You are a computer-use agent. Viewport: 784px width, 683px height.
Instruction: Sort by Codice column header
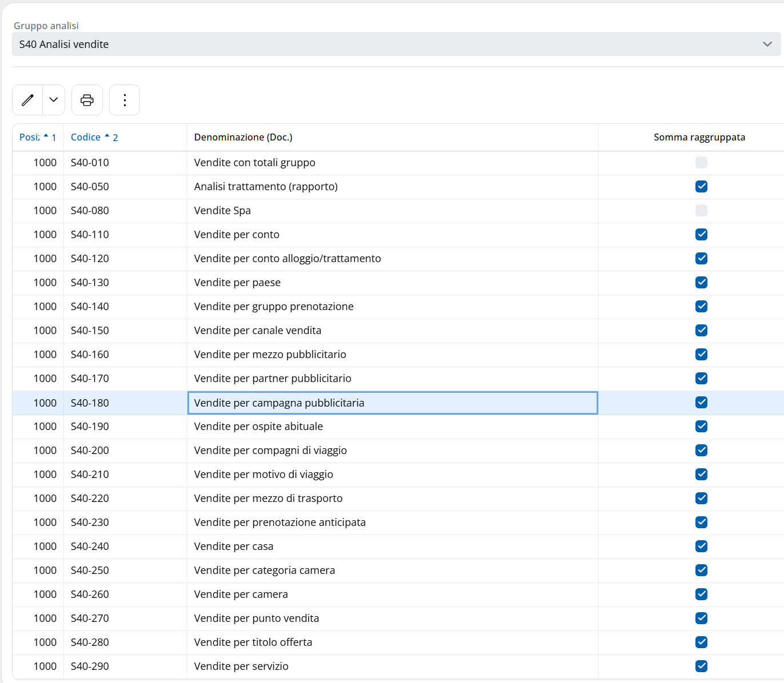pyautogui.click(x=86, y=137)
